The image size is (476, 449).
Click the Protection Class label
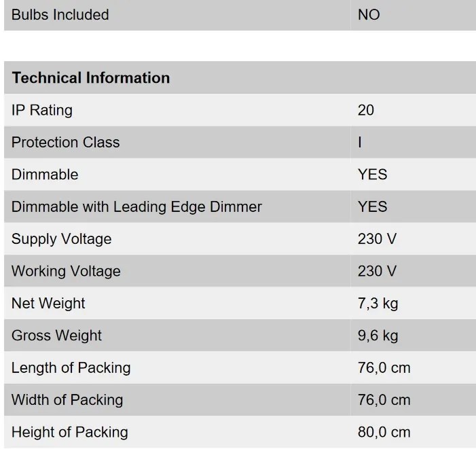pos(66,143)
